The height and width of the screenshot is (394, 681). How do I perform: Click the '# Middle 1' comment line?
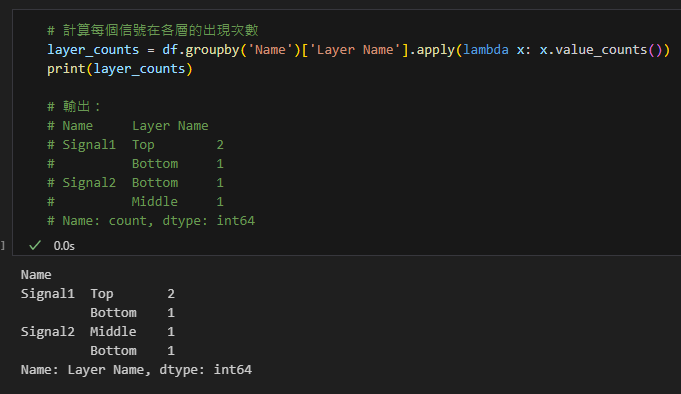pyautogui.click(x=136, y=202)
